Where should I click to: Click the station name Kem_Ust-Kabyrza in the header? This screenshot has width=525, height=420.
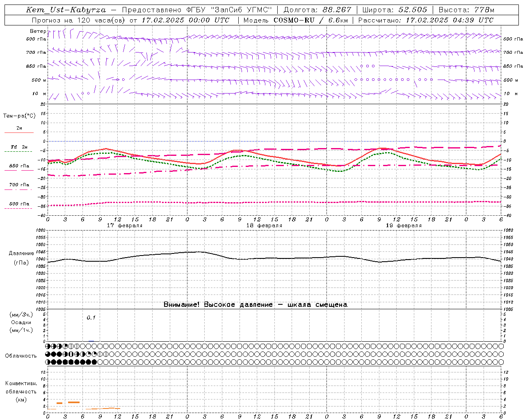pos(66,10)
